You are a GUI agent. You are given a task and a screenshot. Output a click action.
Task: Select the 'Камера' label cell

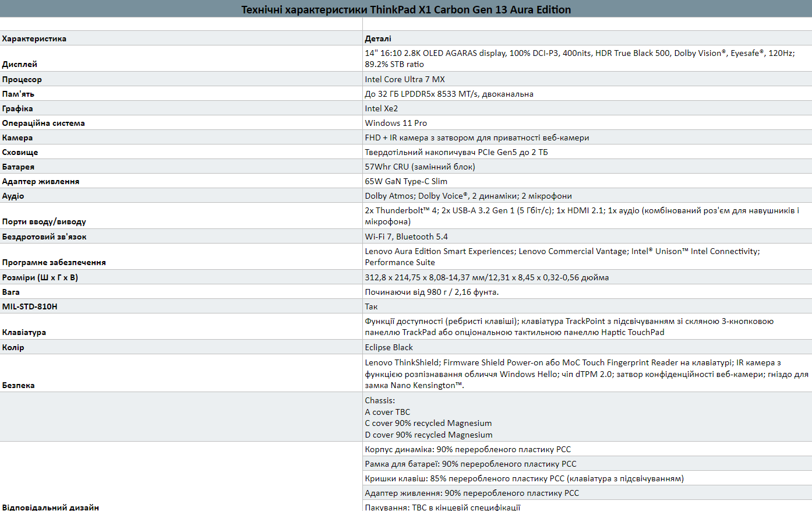pyautogui.click(x=181, y=138)
